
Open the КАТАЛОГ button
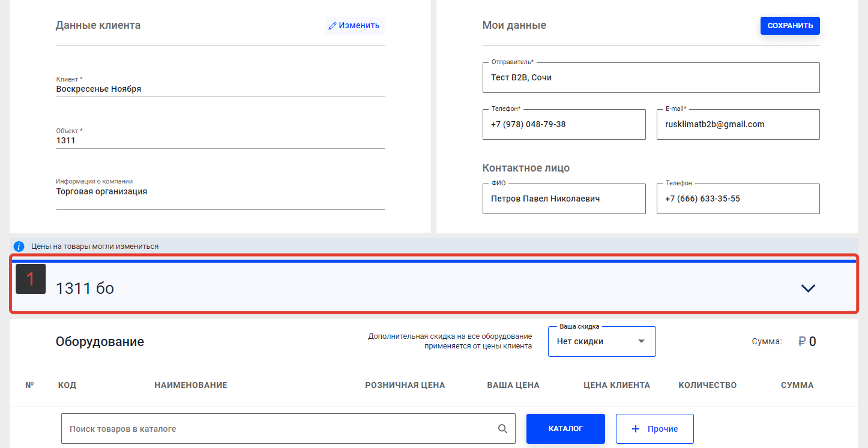(565, 429)
